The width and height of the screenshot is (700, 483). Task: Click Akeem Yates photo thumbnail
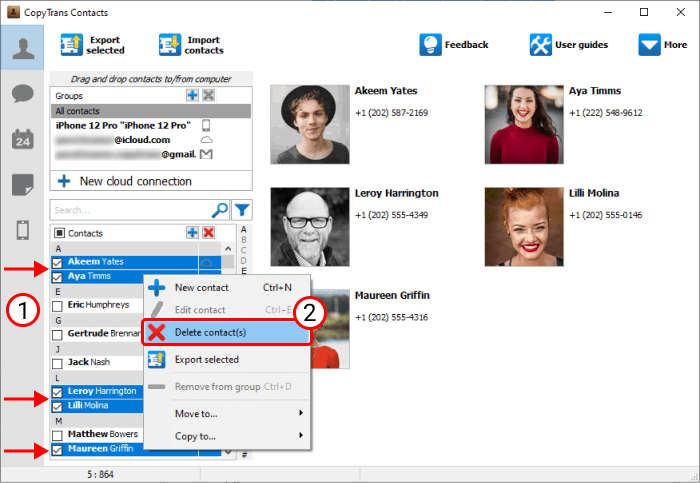(x=310, y=125)
